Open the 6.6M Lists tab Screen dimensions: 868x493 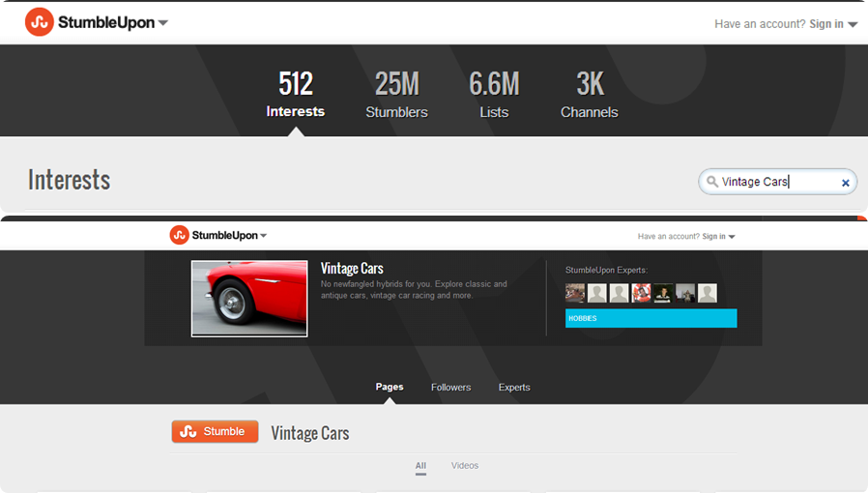494,94
